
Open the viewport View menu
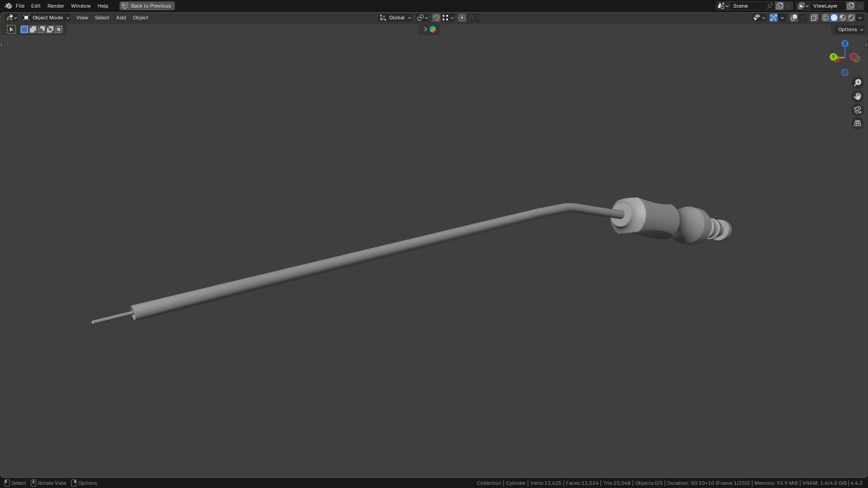click(x=82, y=18)
